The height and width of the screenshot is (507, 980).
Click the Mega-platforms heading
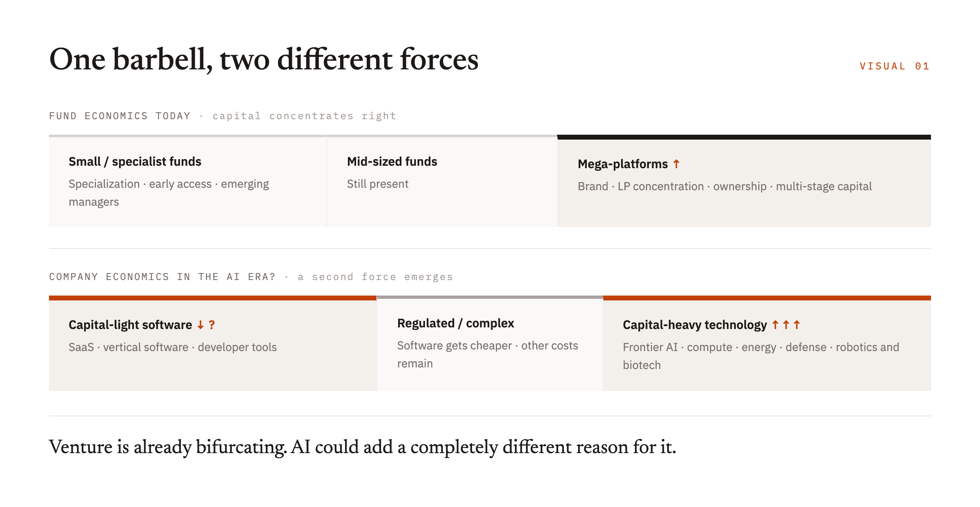click(x=623, y=164)
